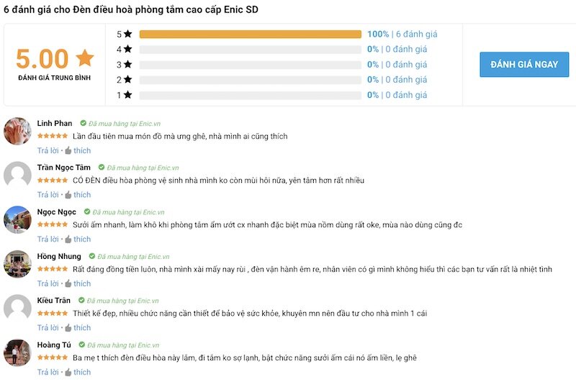576x392 pixels.
Task: Reply to Trần Ngọc Tâm's review via Trả lời
Action: (48, 194)
